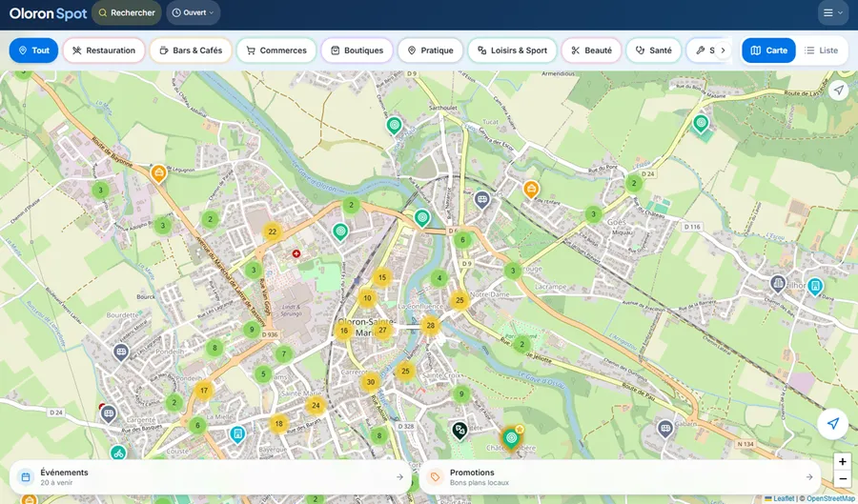Select the bus marker near Gabarn

point(664,429)
